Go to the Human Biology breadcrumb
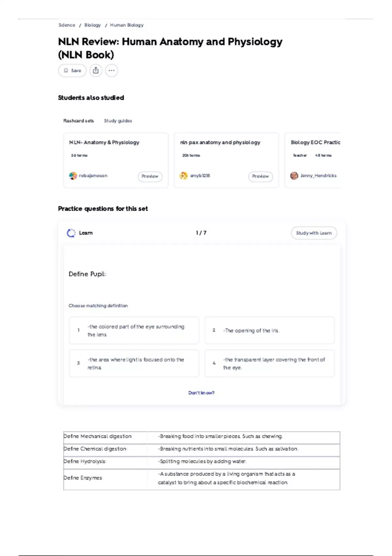 click(127, 25)
